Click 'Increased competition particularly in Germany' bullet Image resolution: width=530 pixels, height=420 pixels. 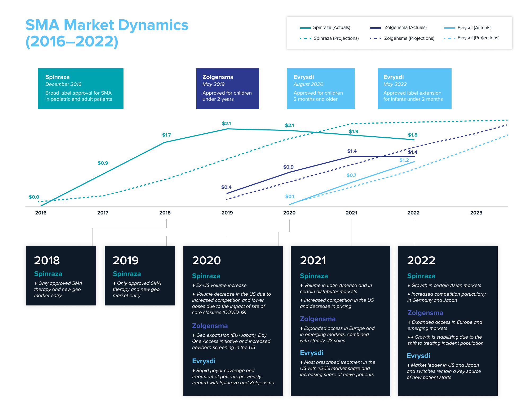tap(447, 297)
